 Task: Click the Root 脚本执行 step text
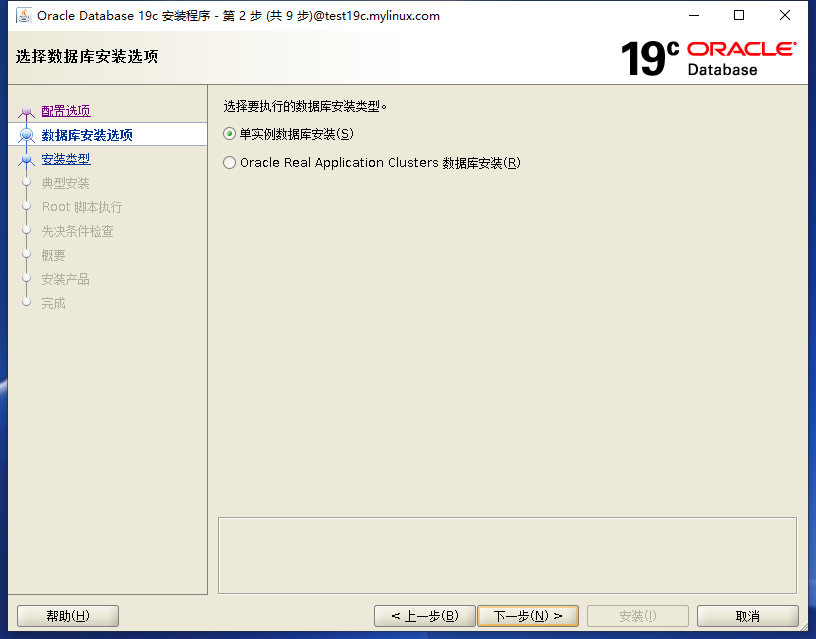[x=82, y=207]
